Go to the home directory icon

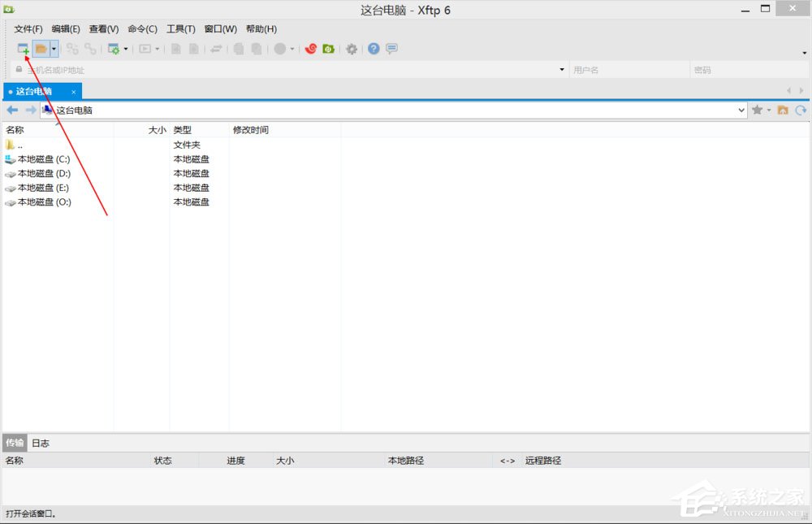coord(782,110)
